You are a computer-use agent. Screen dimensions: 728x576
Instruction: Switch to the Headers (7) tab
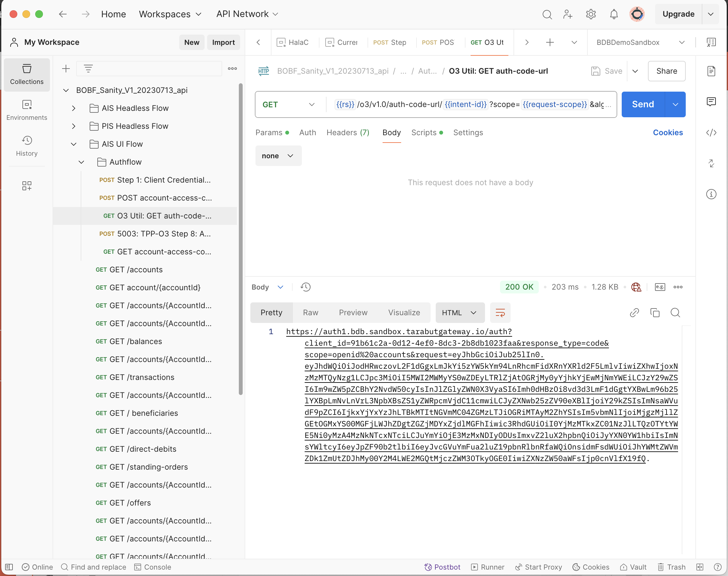(x=347, y=133)
